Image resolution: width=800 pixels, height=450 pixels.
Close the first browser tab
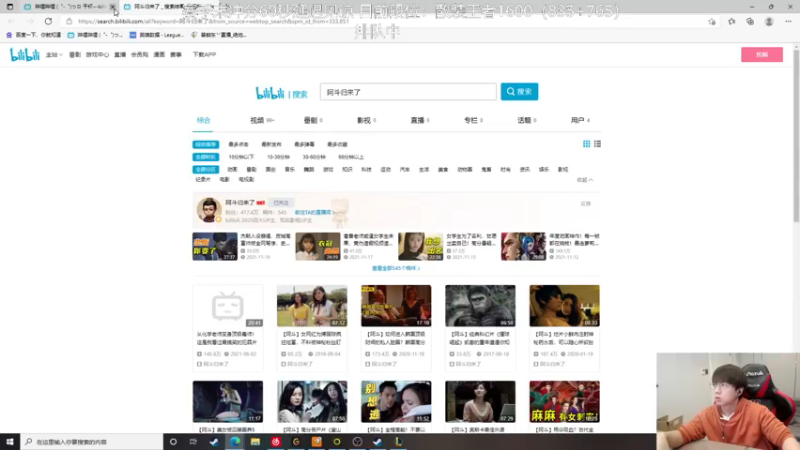tap(113, 7)
